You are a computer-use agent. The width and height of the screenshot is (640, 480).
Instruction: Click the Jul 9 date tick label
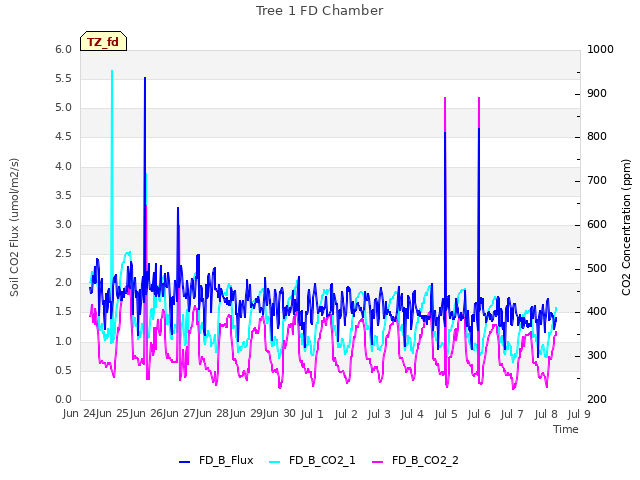point(579,414)
